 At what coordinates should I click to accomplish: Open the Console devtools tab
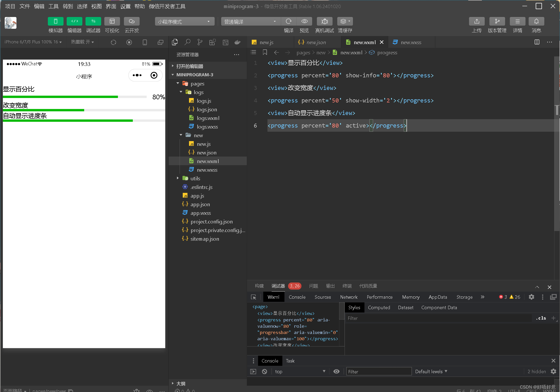click(x=297, y=297)
